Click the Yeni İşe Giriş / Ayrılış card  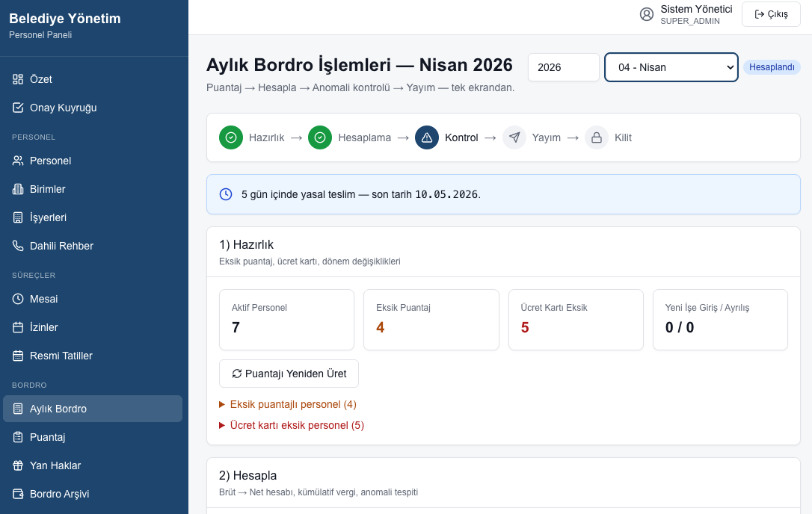pos(720,319)
